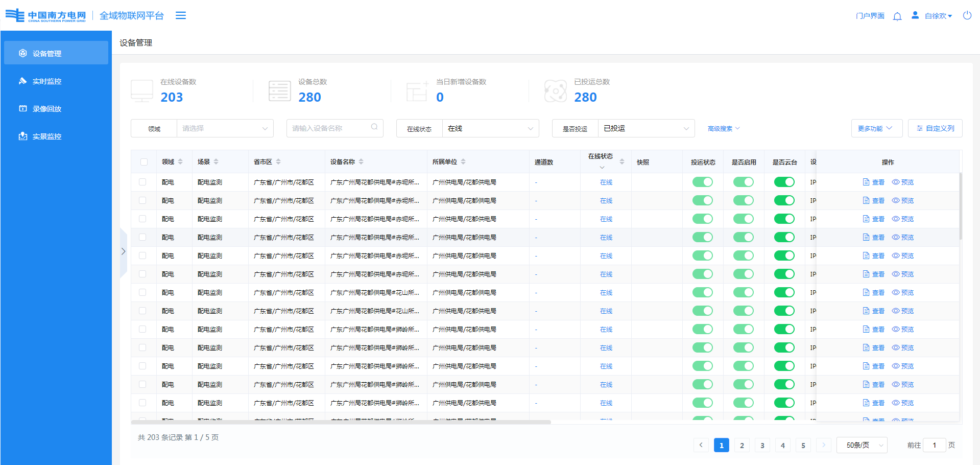
Task: Click the 中国南方电网 logo
Action: click(x=45, y=15)
